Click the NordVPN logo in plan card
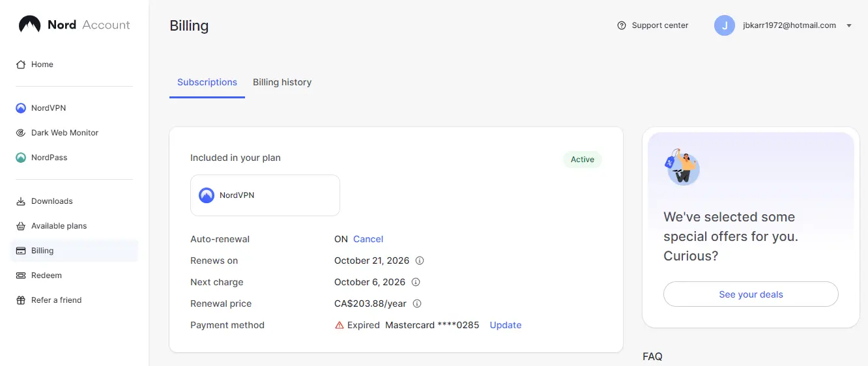This screenshot has width=868, height=366. [207, 195]
